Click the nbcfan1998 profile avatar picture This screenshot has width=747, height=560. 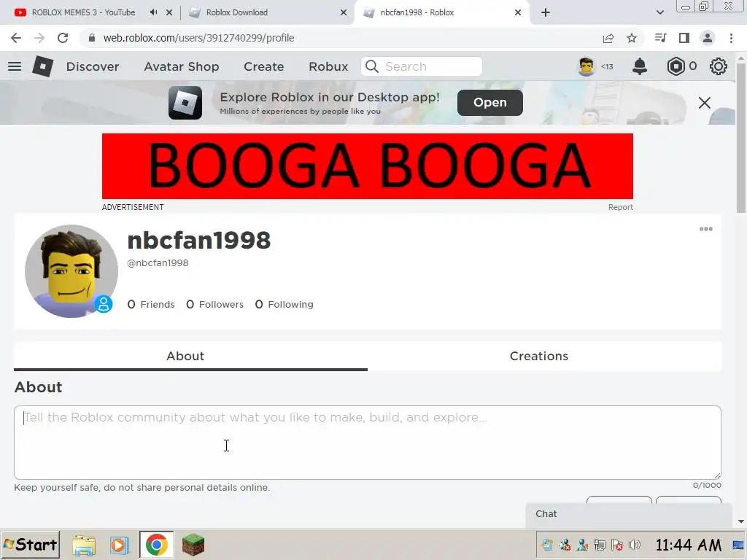[x=71, y=271]
